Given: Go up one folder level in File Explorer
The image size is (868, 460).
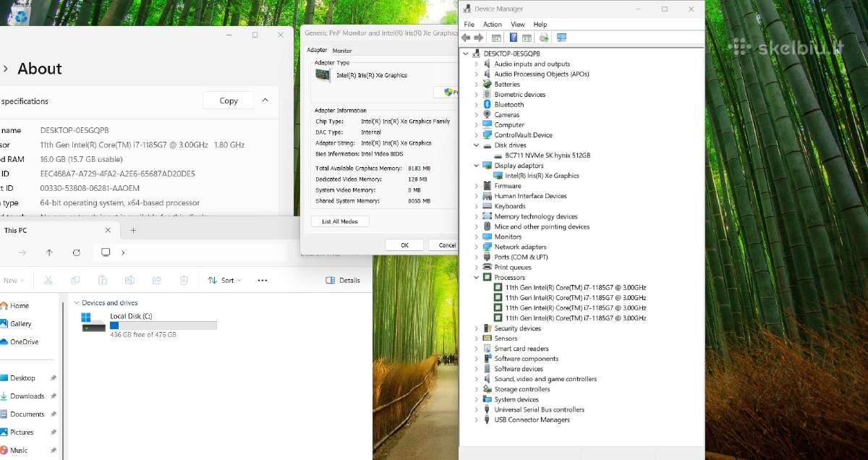Looking at the screenshot, I should coord(49,252).
